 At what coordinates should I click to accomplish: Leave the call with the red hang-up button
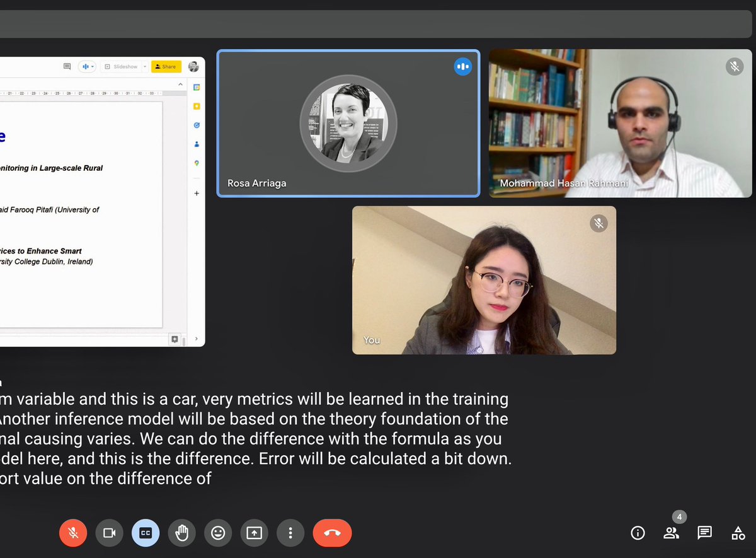coord(332,533)
